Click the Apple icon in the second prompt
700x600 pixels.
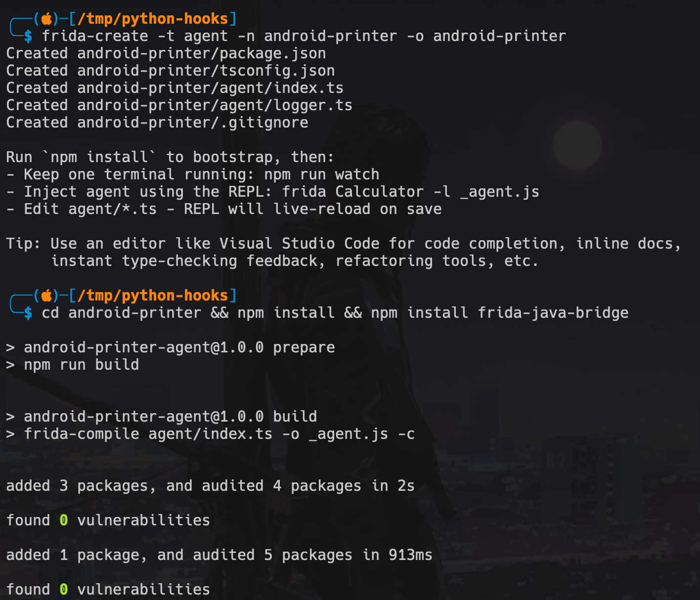tap(46, 296)
